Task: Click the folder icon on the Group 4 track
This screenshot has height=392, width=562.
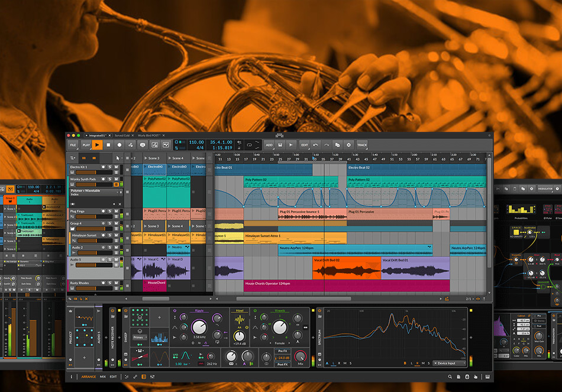Action: [x=72, y=228]
